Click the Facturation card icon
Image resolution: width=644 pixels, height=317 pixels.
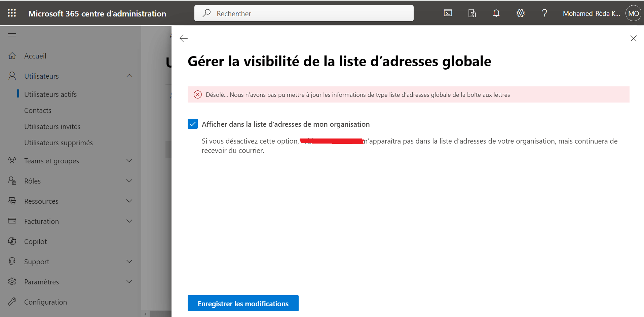(x=12, y=221)
